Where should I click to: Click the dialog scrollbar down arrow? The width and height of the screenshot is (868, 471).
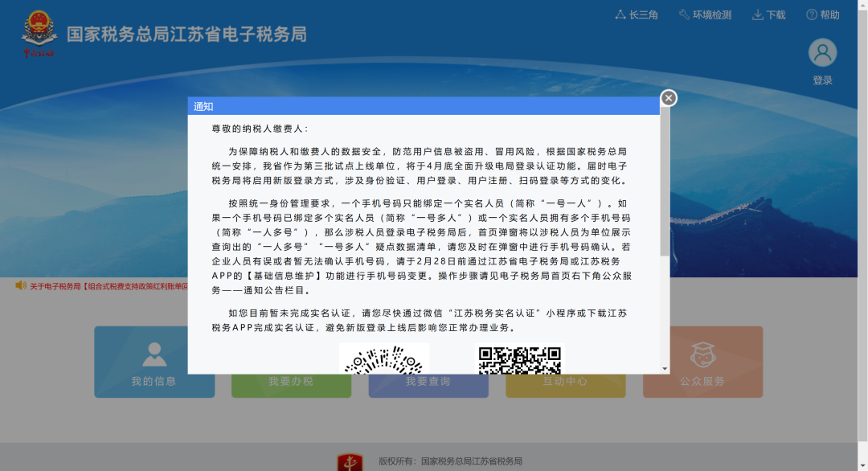coord(665,369)
